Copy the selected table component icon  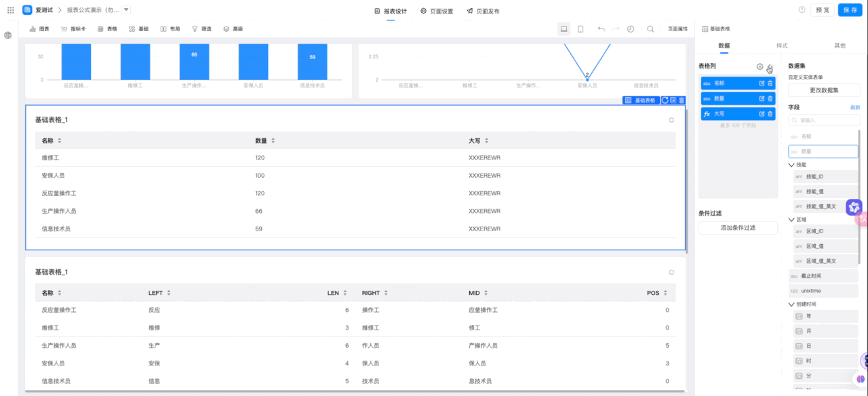click(673, 100)
